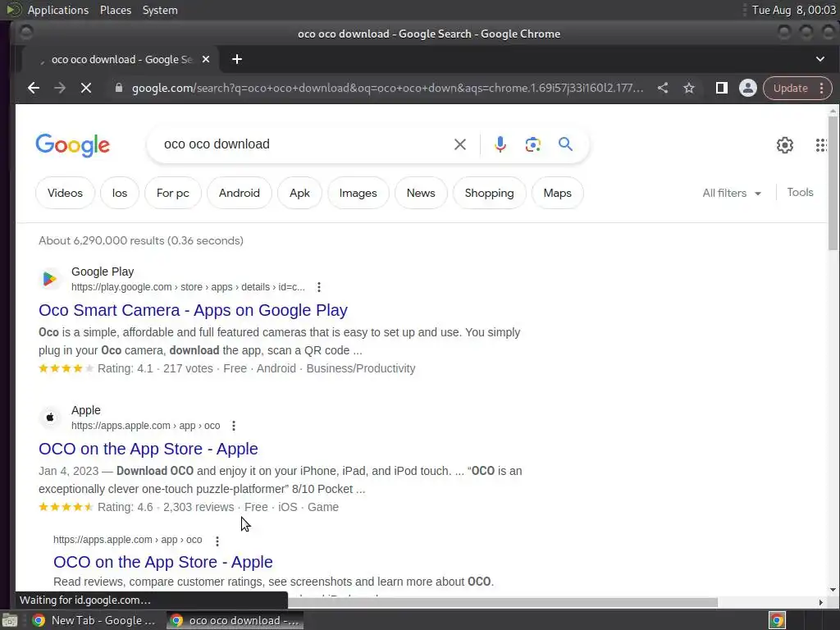Open a new tab with plus button
Image resolution: width=840 pixels, height=630 pixels.
point(237,59)
